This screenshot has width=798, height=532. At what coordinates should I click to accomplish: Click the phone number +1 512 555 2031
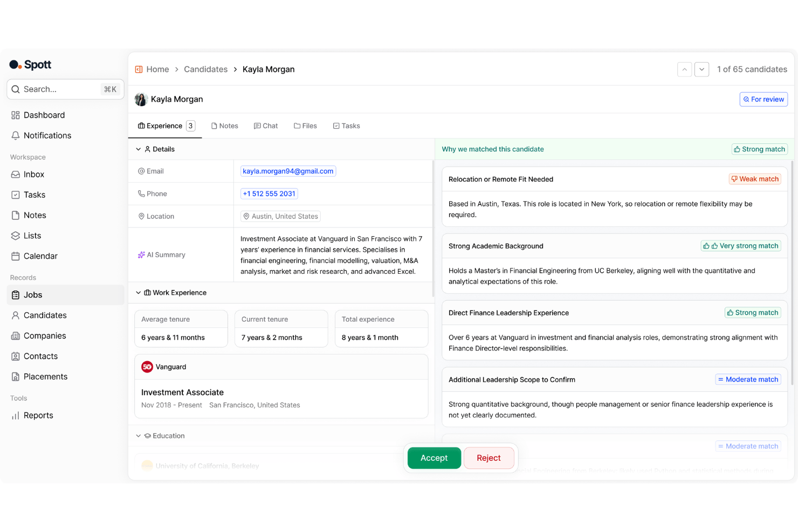(x=269, y=194)
